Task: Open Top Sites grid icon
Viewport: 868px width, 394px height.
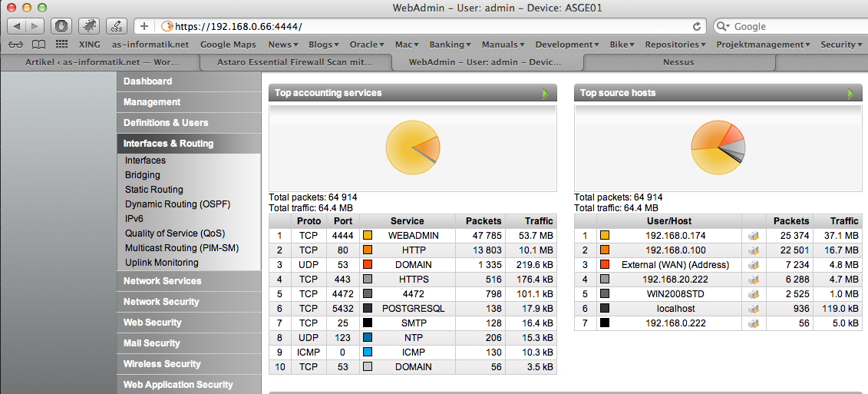Action: pyautogui.click(x=61, y=45)
